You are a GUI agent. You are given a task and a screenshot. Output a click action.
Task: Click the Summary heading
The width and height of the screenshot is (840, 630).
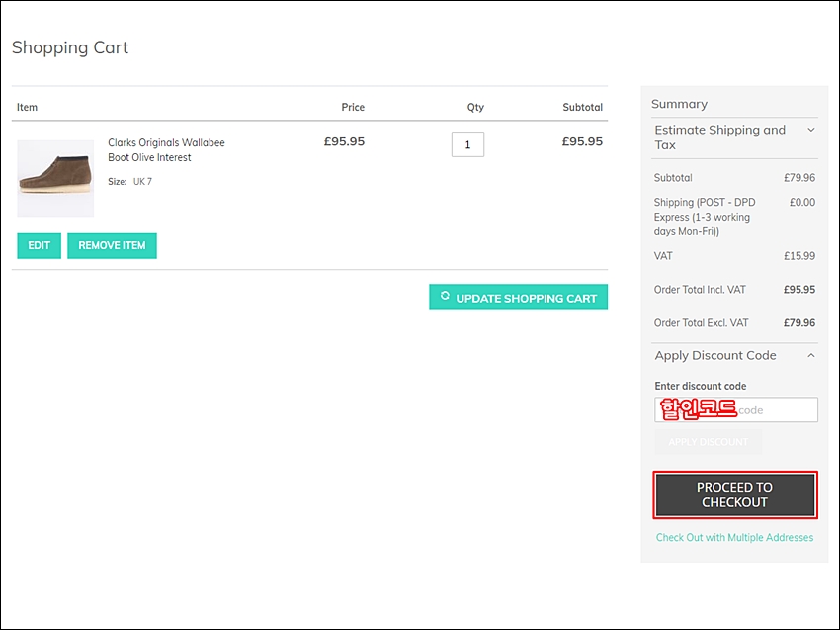(x=679, y=104)
